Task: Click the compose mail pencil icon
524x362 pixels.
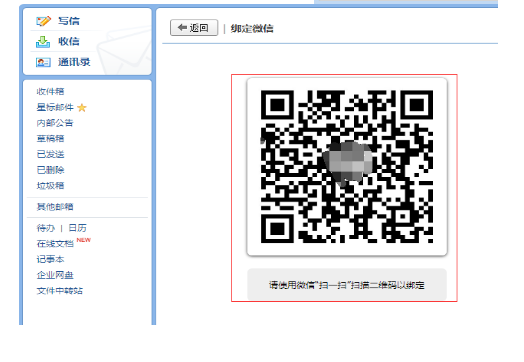Action: coord(43,21)
